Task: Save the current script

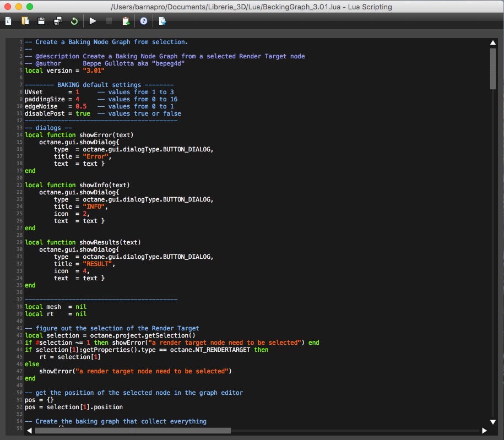Action: tap(41, 21)
